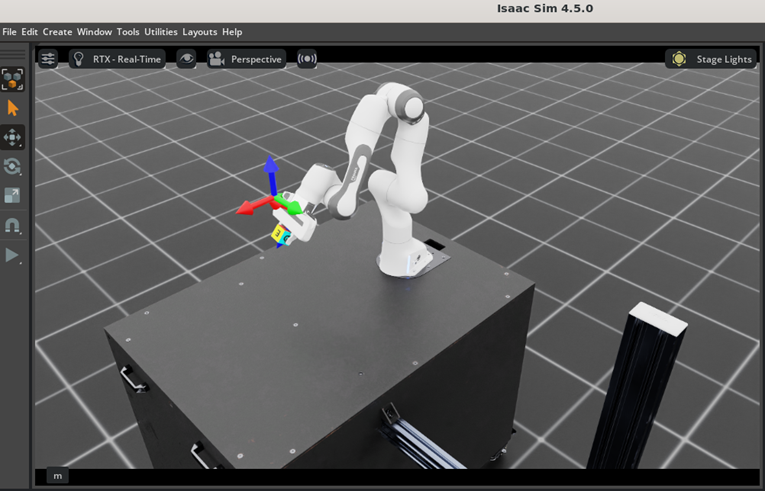Open the Utilities menu
765x491 pixels.
(160, 32)
